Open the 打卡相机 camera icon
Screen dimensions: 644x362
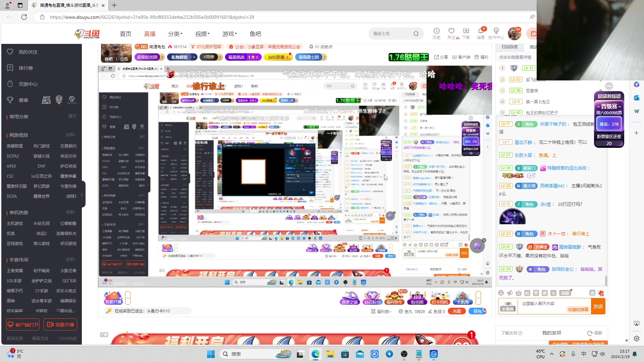(440, 298)
